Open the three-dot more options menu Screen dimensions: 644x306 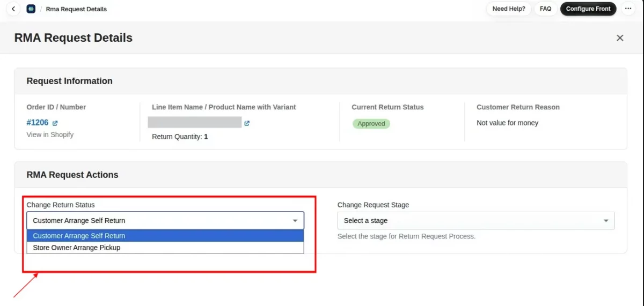pyautogui.click(x=628, y=9)
